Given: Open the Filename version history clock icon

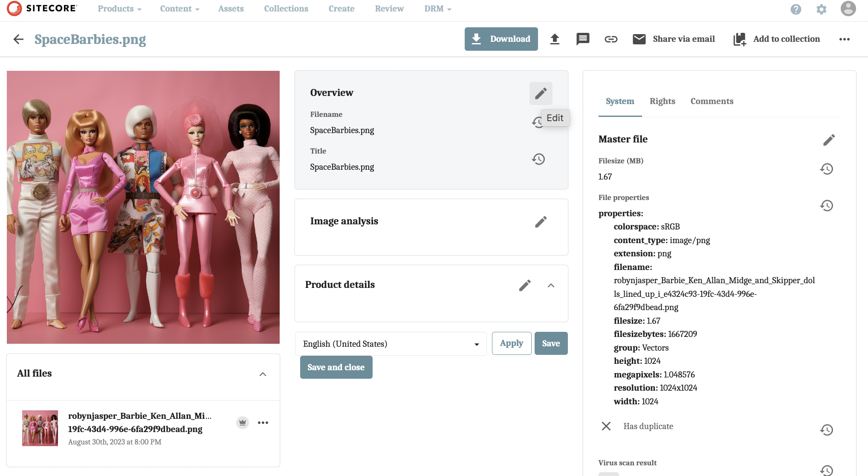Looking at the screenshot, I should pyautogui.click(x=538, y=122).
